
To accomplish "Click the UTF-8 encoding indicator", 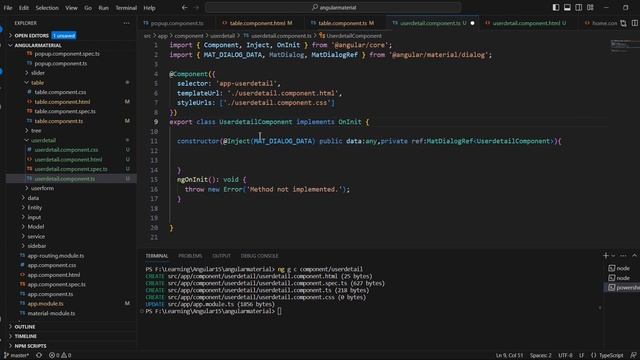I will coord(565,355).
